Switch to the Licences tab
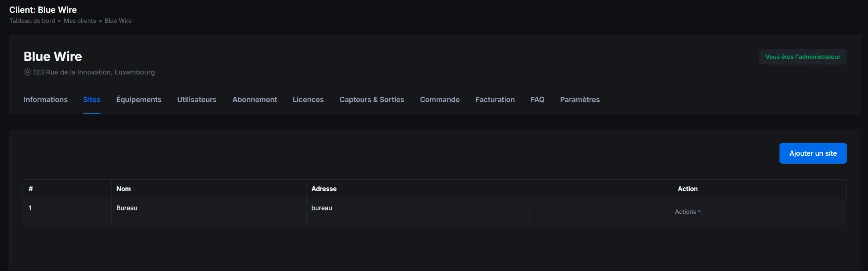 tap(308, 100)
